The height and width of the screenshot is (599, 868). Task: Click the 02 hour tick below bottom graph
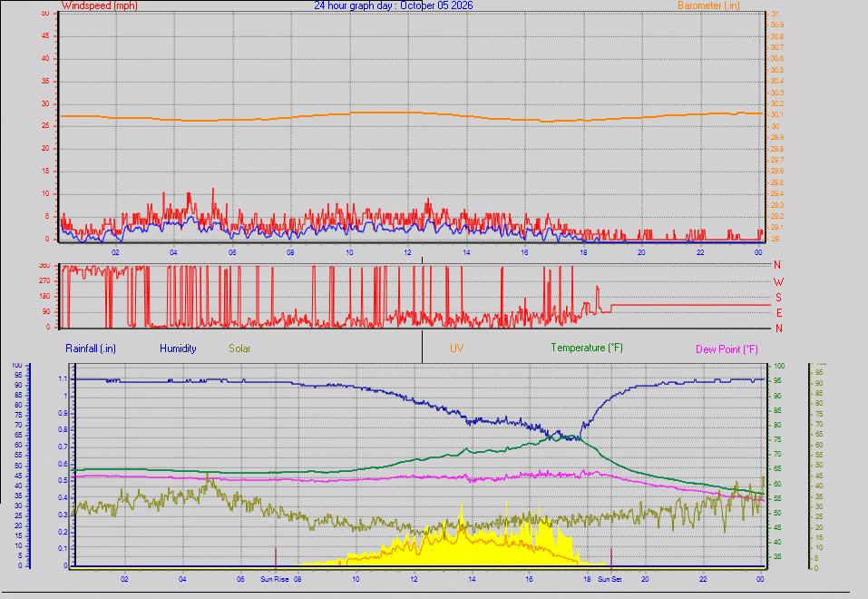pyautogui.click(x=124, y=579)
